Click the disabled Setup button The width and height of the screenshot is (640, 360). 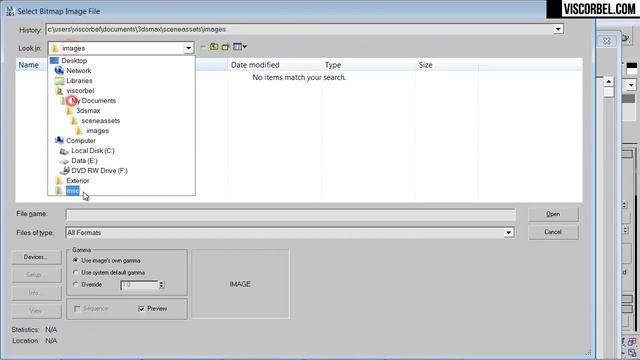click(36, 275)
